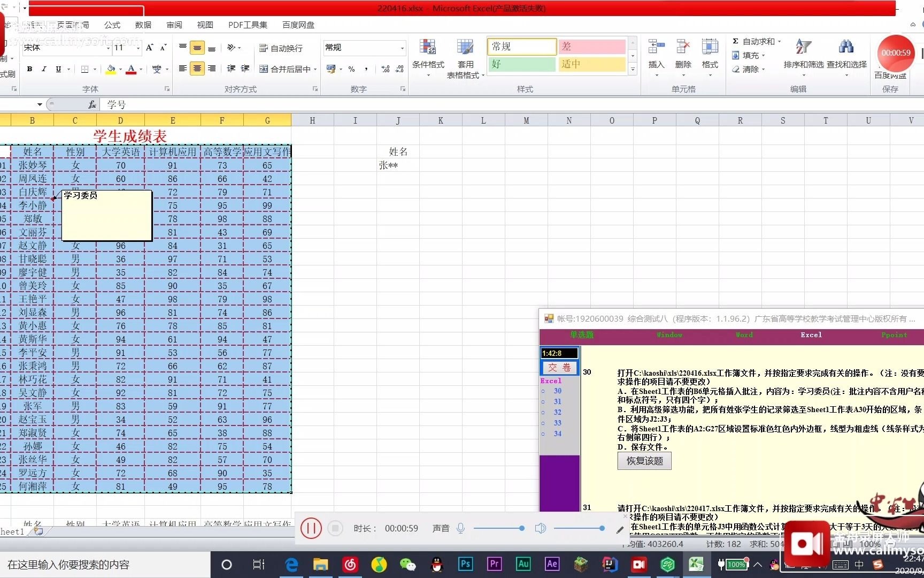
Task: Apply underline formatting
Action: click(x=58, y=69)
